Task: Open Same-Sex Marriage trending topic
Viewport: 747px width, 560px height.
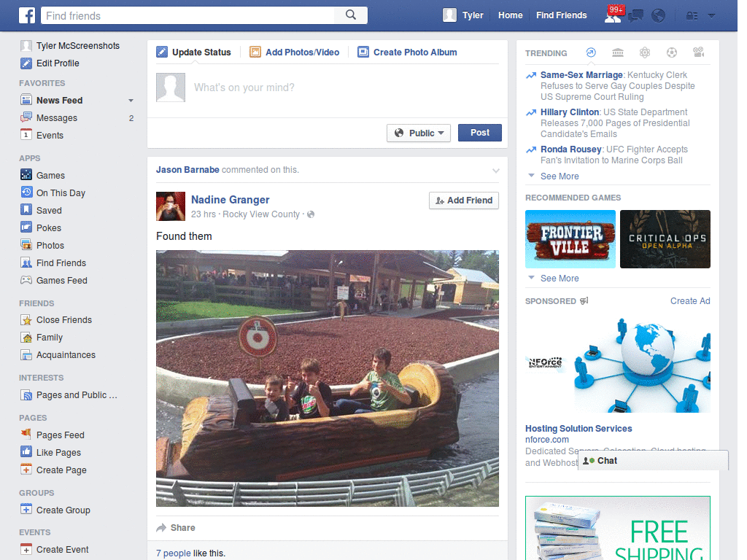Action: [x=581, y=75]
